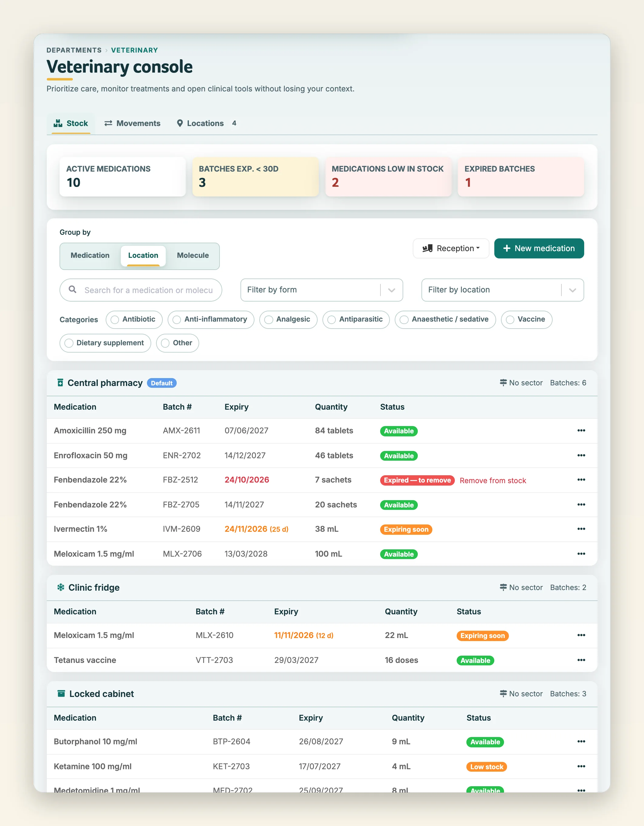Click the Clinic fridge snowflake icon
Image resolution: width=644 pixels, height=826 pixels.
point(60,587)
